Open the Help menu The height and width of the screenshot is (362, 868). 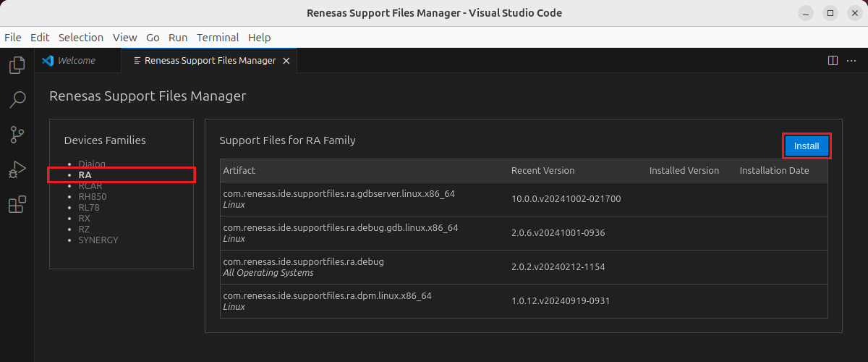259,38
